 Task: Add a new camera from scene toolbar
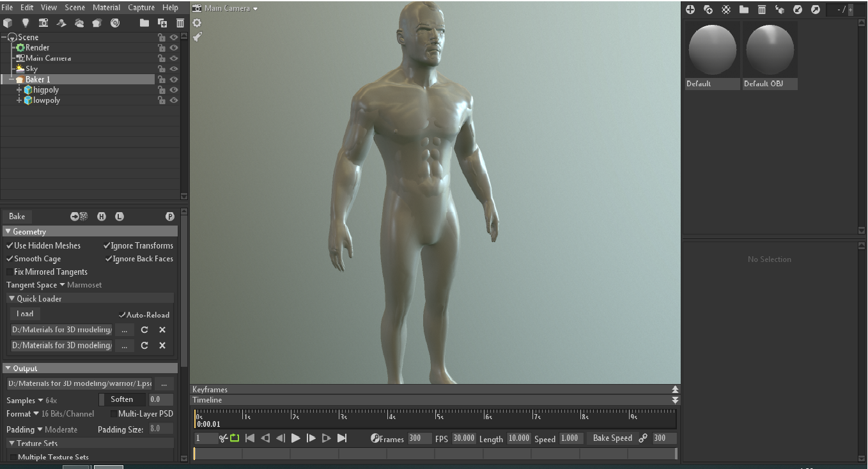pyautogui.click(x=43, y=23)
